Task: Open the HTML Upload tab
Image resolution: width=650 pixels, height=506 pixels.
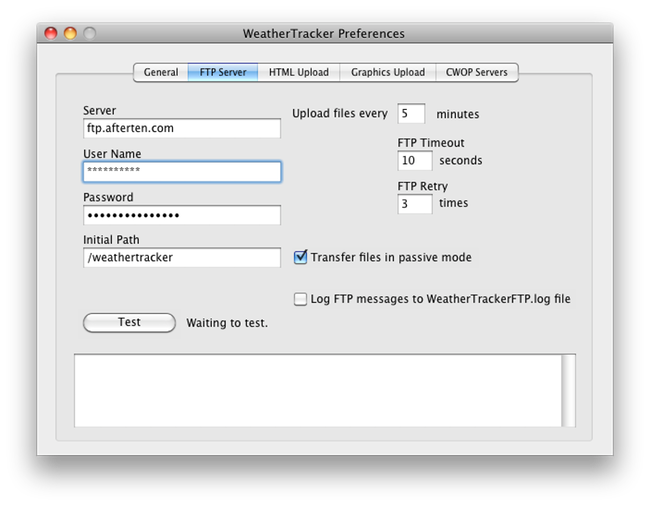Action: click(x=298, y=73)
